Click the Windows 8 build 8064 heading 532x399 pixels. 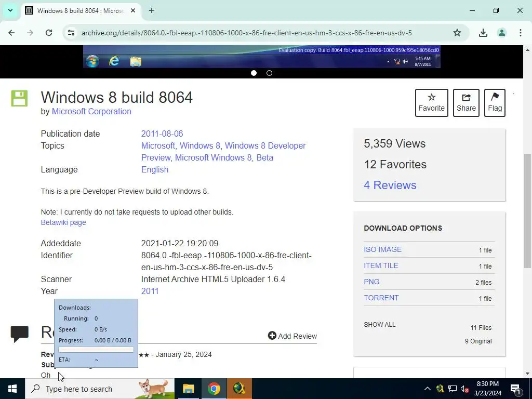tap(117, 97)
